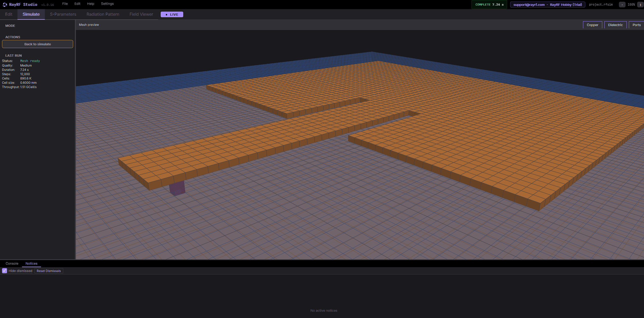The height and width of the screenshot is (318, 644).
Task: Click the Mesh preview label
Action: [89, 25]
